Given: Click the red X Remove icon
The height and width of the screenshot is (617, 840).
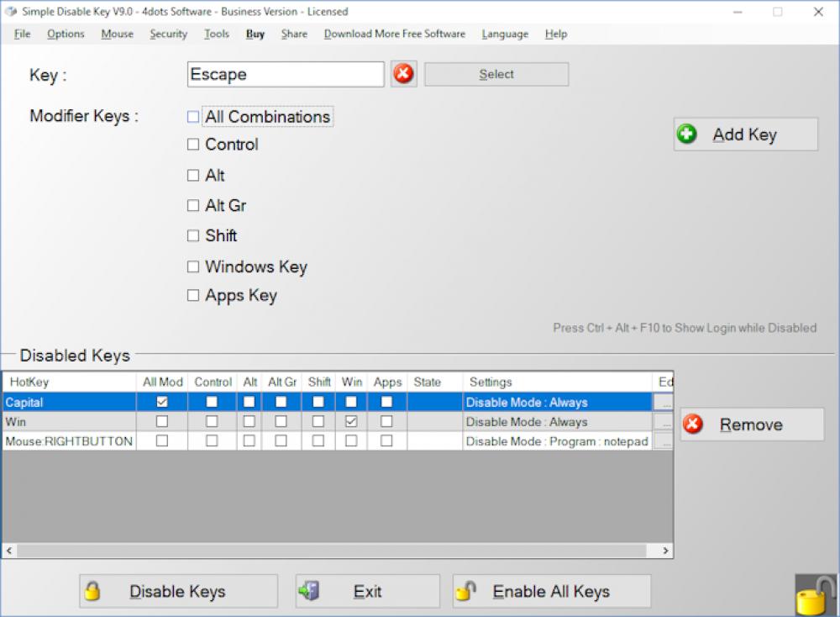Looking at the screenshot, I should (692, 425).
